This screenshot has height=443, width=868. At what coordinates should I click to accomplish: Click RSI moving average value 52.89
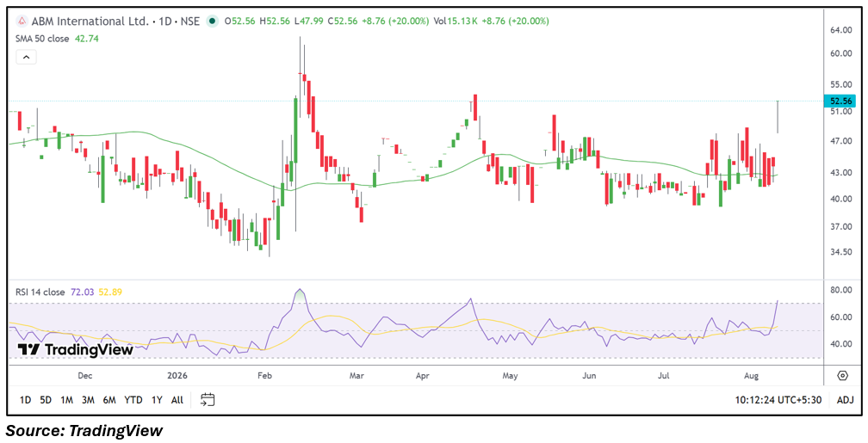110,292
